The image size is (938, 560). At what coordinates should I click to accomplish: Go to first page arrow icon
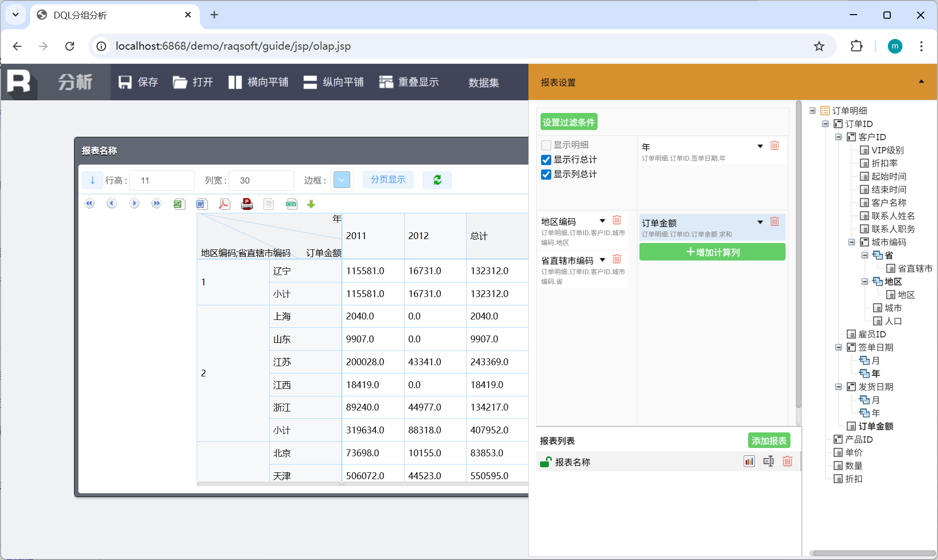tap(89, 204)
